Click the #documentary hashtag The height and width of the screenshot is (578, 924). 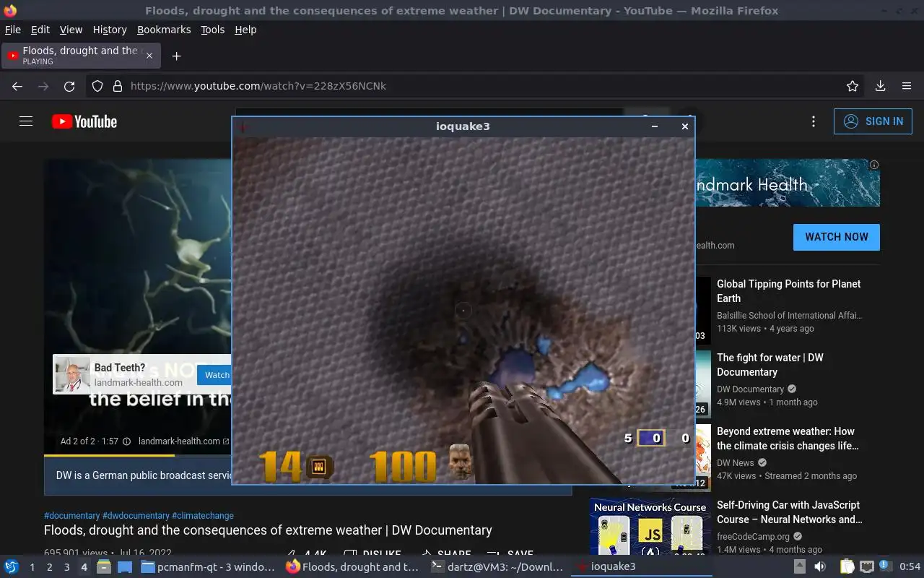point(71,516)
